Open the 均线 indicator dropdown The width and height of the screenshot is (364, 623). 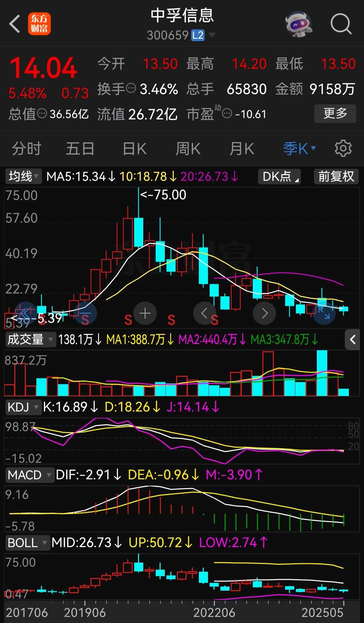tap(23, 176)
